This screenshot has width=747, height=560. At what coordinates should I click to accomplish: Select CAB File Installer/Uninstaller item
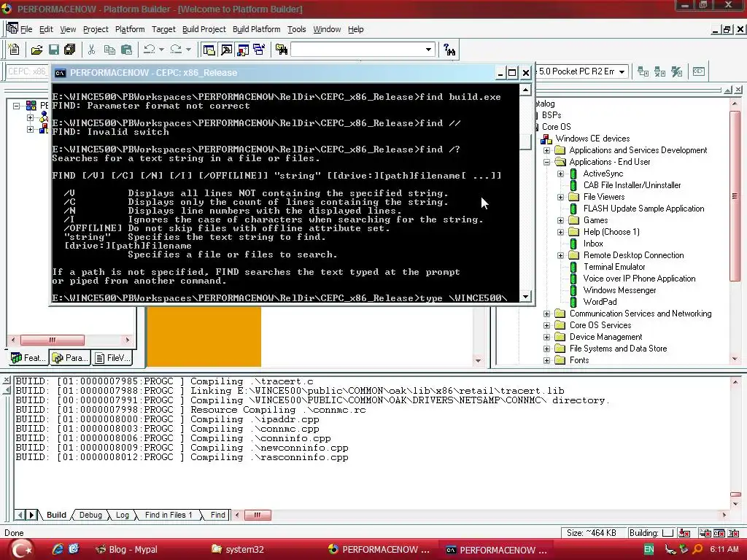point(632,185)
